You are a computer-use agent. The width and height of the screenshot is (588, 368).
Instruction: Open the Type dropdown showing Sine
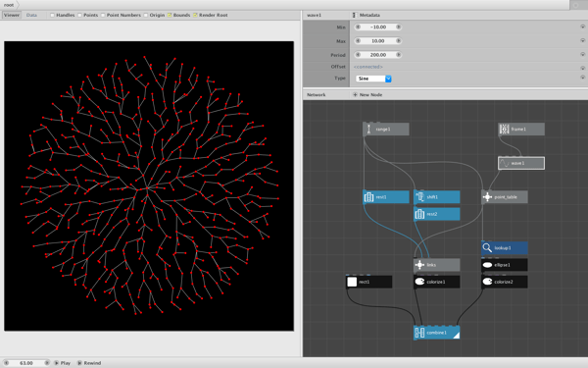coord(373,79)
